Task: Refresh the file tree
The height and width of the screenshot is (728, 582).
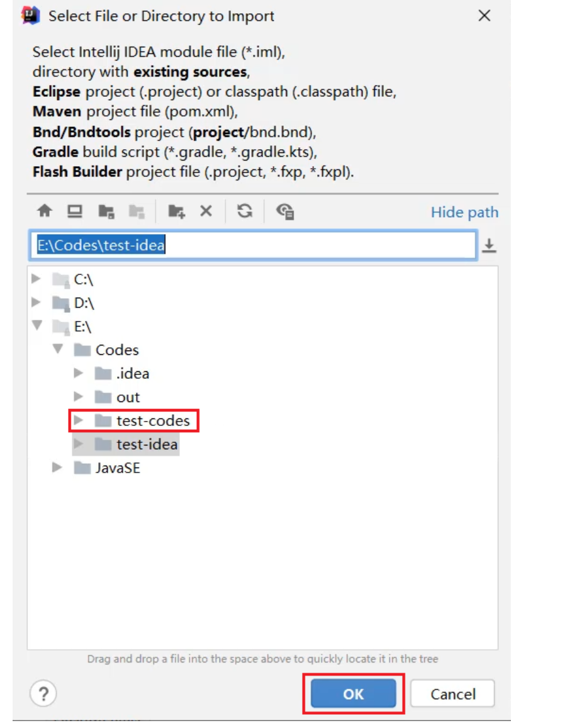Action: click(x=245, y=211)
